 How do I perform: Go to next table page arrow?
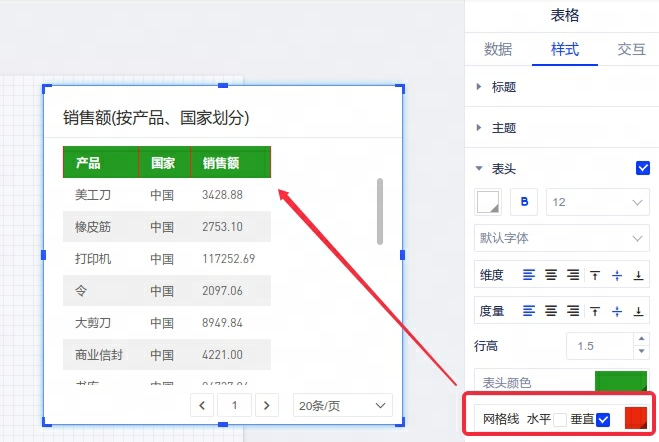pyautogui.click(x=266, y=405)
